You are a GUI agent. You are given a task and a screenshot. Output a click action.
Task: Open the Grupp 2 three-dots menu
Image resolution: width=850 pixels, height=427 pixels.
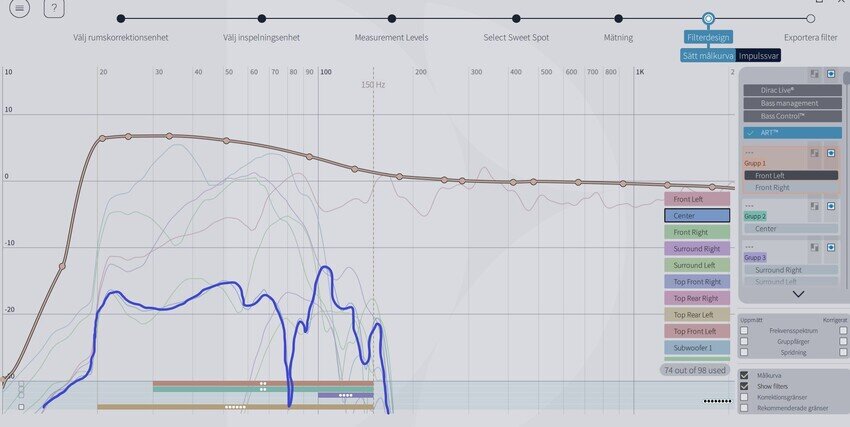749,206
